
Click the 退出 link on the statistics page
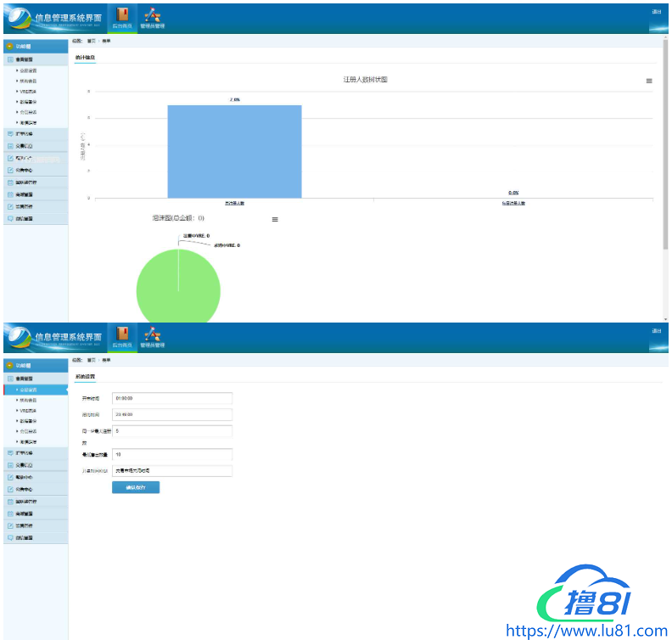(656, 11)
